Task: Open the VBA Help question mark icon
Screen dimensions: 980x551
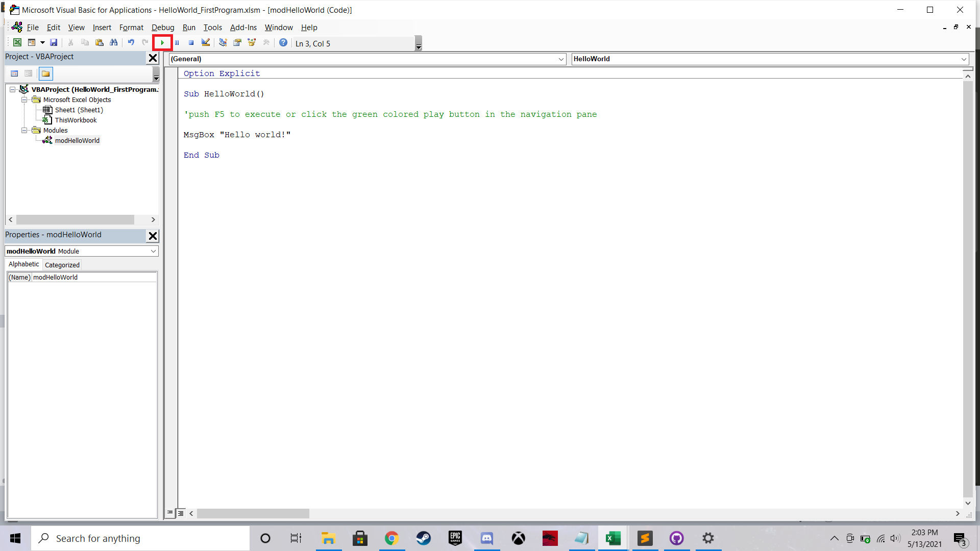Action: pos(283,43)
